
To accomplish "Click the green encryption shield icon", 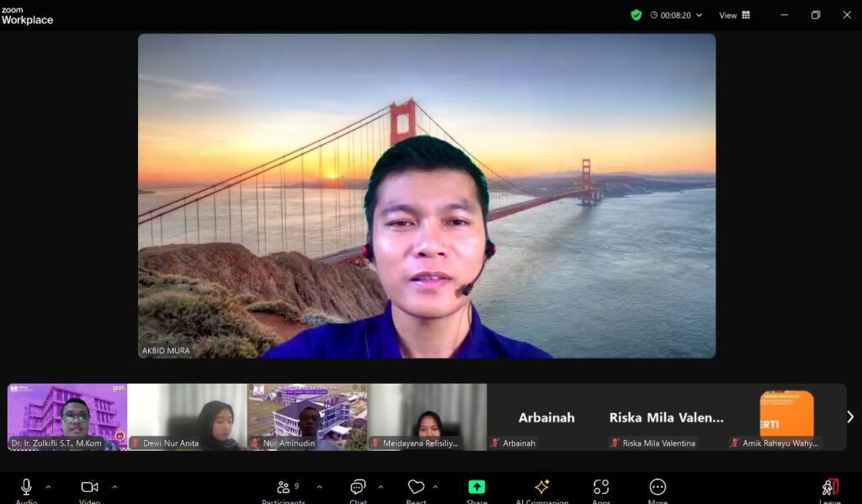I will pos(636,15).
